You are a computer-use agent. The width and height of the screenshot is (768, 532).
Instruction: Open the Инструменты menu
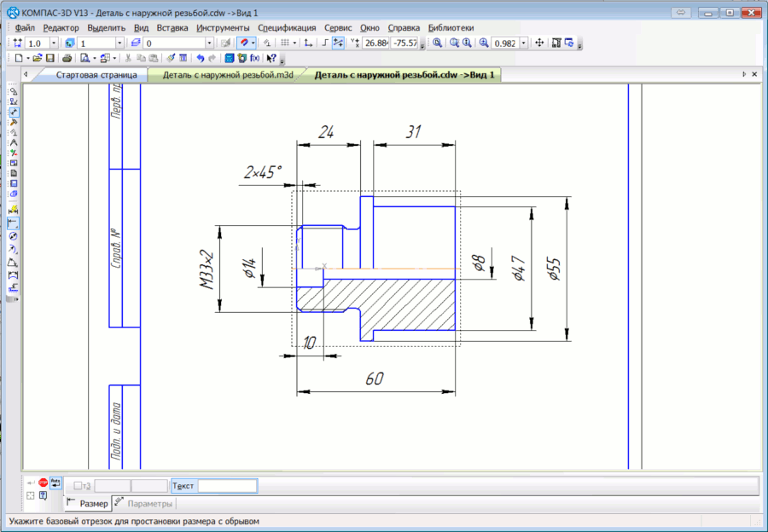223,28
